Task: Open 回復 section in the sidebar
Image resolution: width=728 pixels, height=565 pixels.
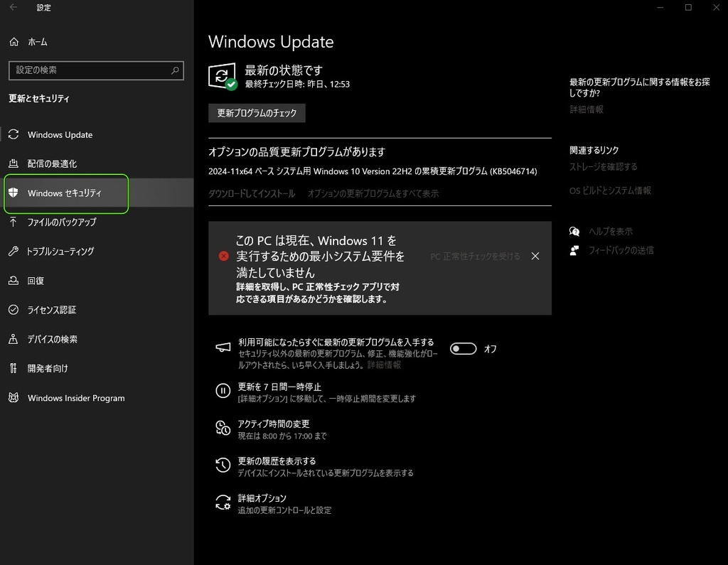Action: [97, 281]
